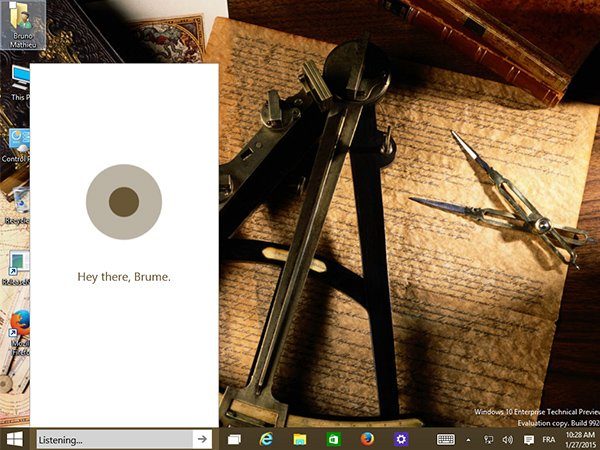The height and width of the screenshot is (450, 600).
Task: Show hidden system tray icons
Action: (468, 440)
